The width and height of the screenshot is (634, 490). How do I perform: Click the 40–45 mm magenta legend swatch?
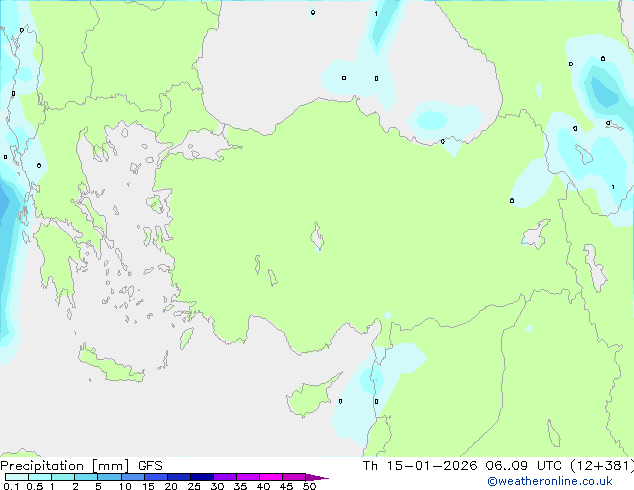(271, 477)
